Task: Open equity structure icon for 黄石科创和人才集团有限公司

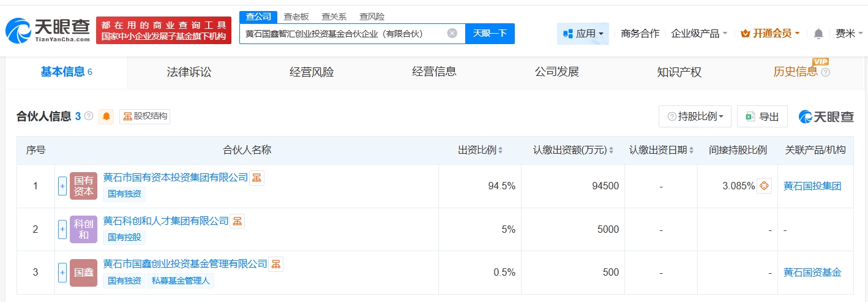Action: 237,221
